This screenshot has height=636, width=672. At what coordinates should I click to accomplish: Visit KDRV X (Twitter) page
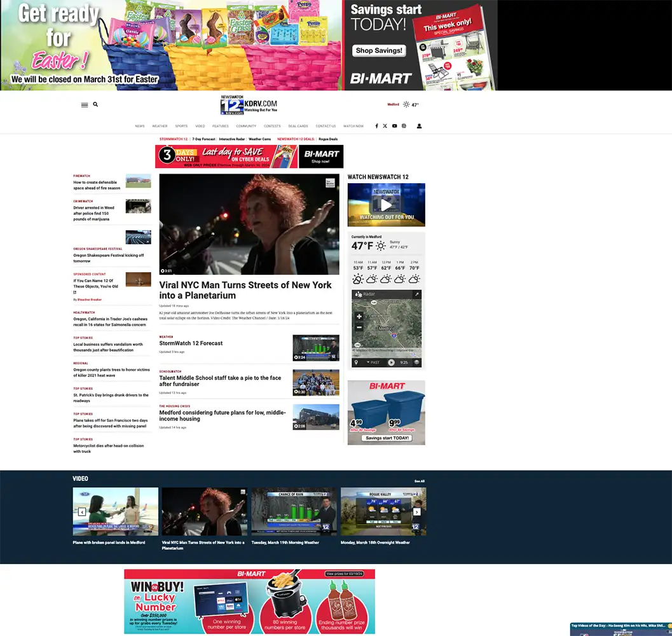[x=385, y=126]
